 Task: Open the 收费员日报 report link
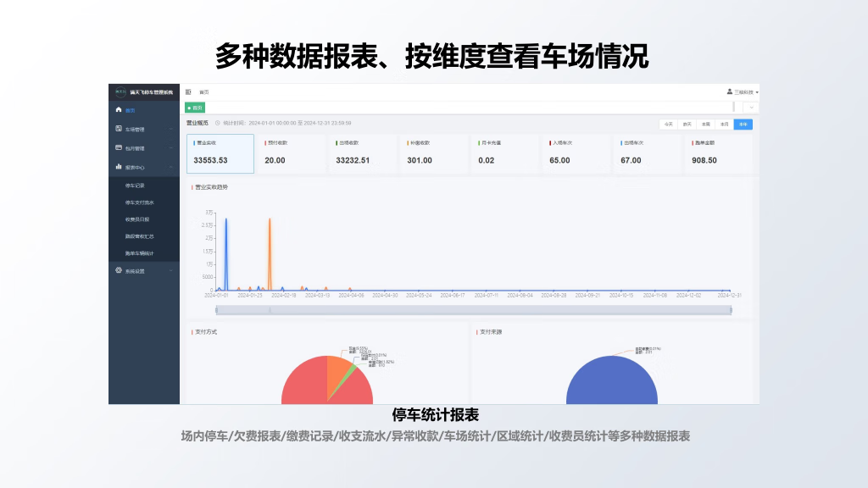tap(137, 219)
